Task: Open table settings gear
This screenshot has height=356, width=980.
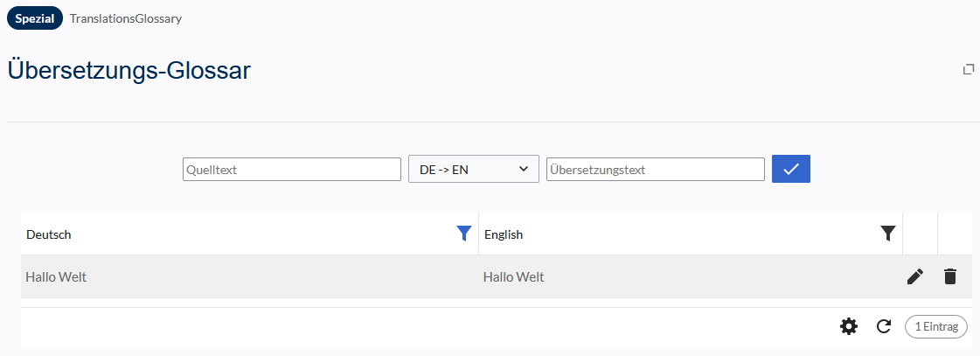Action: [x=848, y=326]
